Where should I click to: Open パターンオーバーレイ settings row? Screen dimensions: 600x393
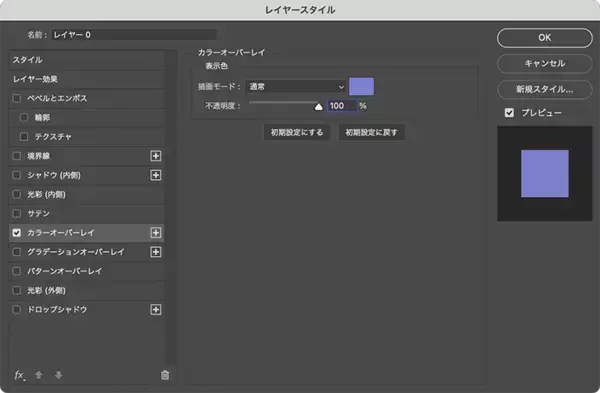(86, 271)
